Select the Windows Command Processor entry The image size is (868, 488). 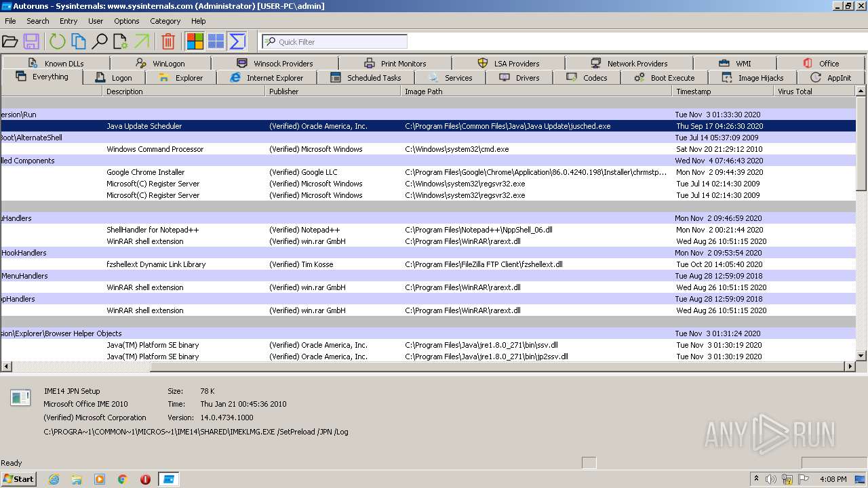tap(428, 149)
